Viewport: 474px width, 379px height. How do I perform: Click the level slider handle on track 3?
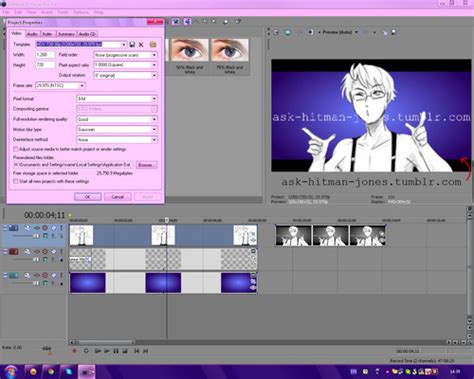pyautogui.click(x=36, y=283)
